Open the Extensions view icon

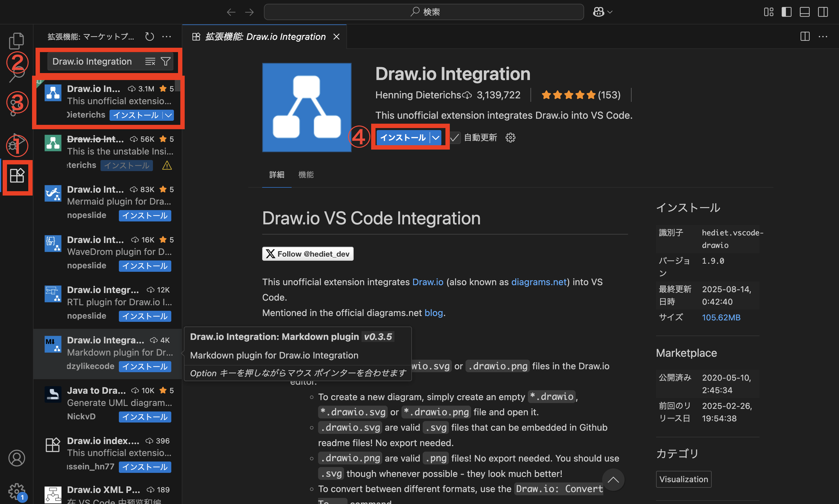tap(17, 175)
